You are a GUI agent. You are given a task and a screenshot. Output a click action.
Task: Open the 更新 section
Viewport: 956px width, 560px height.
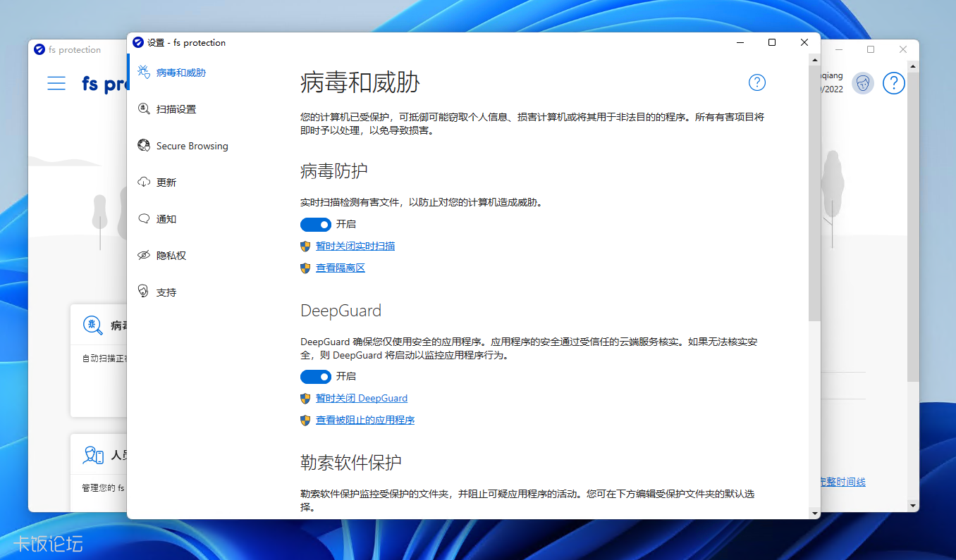tap(164, 182)
